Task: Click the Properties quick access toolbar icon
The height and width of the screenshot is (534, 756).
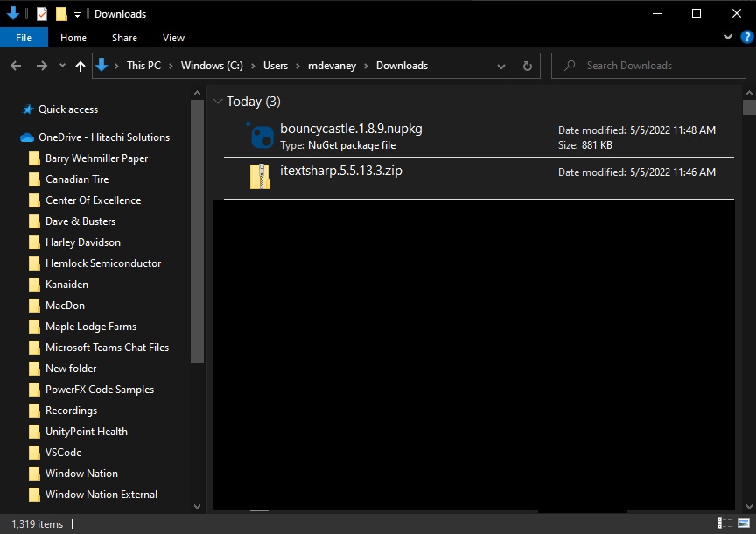Action: coord(42,13)
